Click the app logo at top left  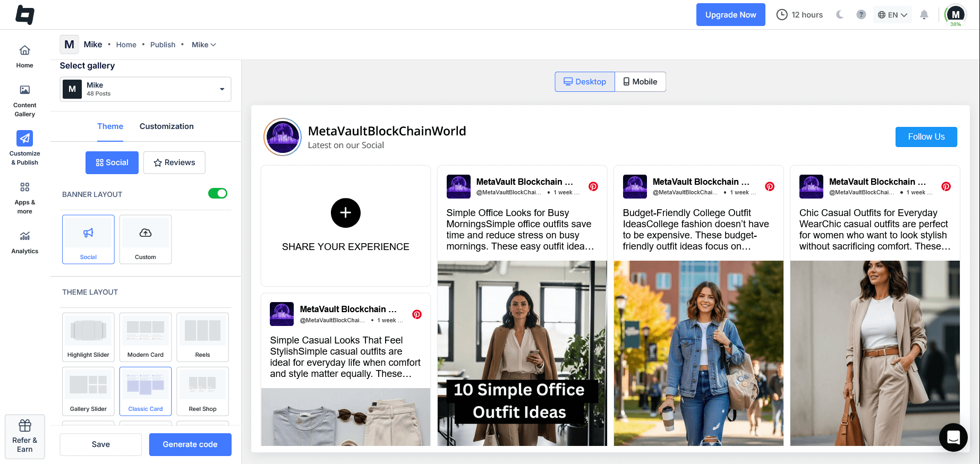[x=25, y=15]
